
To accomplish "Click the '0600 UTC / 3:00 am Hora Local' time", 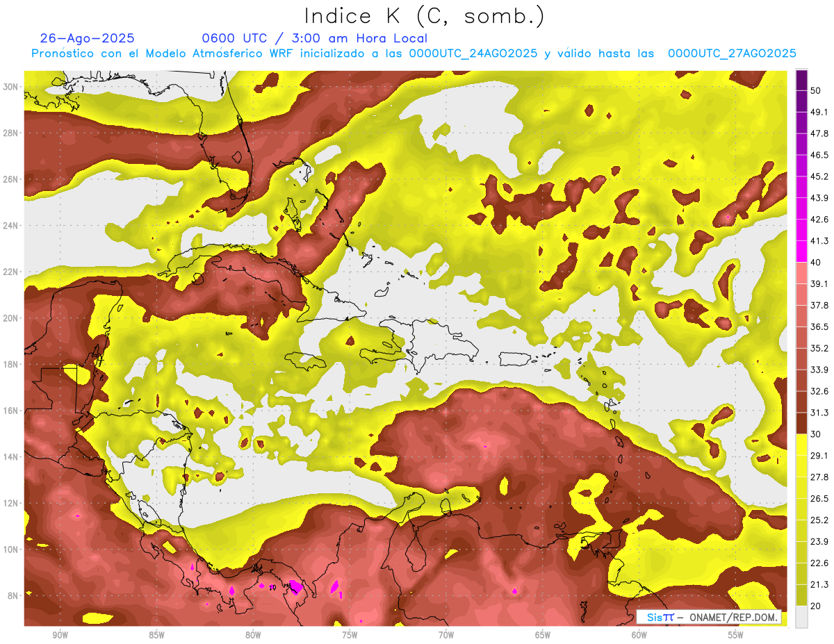I will pos(315,38).
